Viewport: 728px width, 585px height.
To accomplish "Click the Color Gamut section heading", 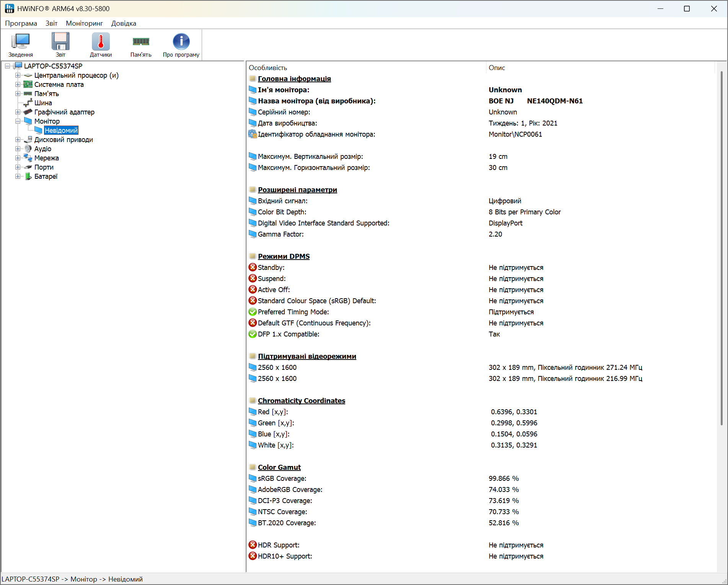I will [x=279, y=467].
